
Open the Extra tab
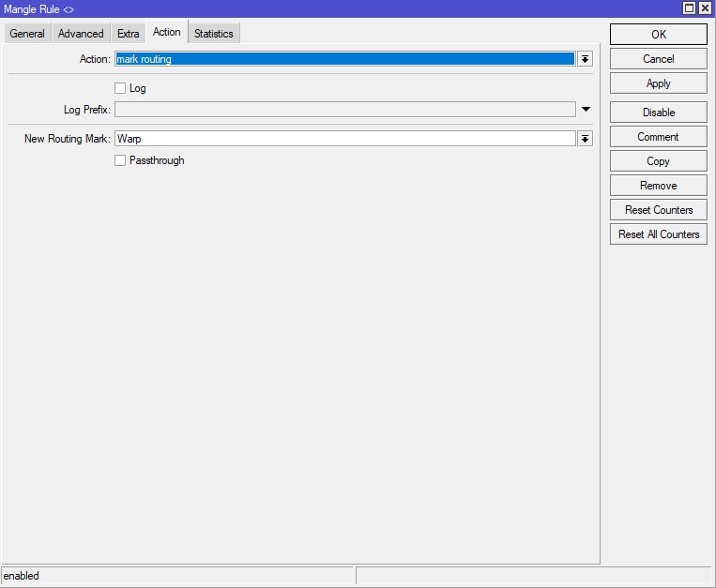click(129, 34)
